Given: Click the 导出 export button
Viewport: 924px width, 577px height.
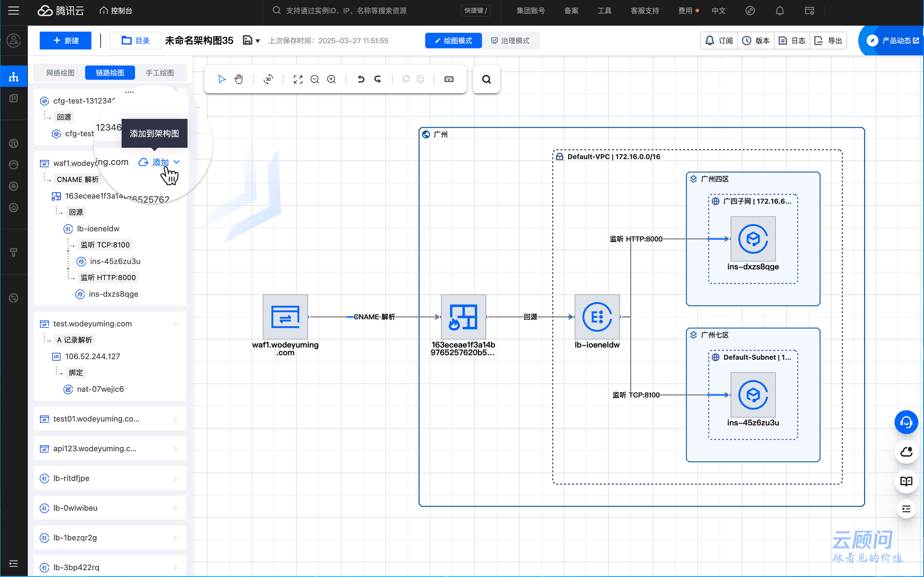Looking at the screenshot, I should pyautogui.click(x=829, y=41).
